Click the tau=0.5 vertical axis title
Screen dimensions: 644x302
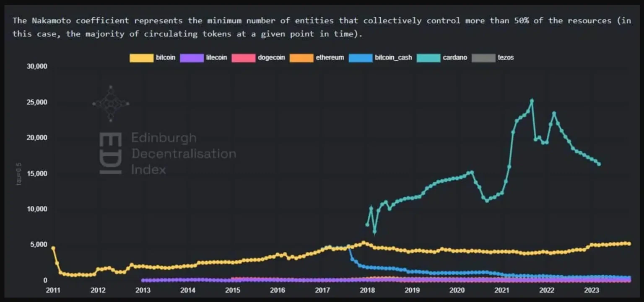point(19,173)
